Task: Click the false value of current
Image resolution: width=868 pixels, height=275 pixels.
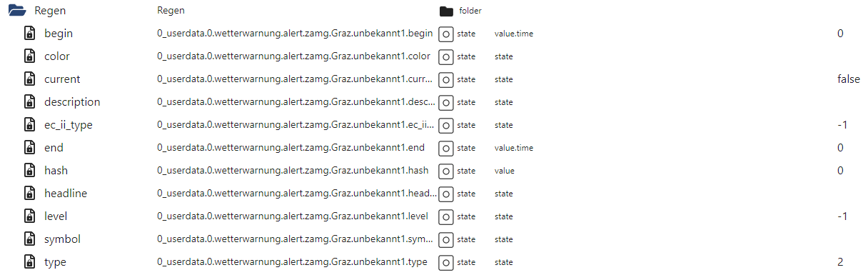Action: coord(849,79)
